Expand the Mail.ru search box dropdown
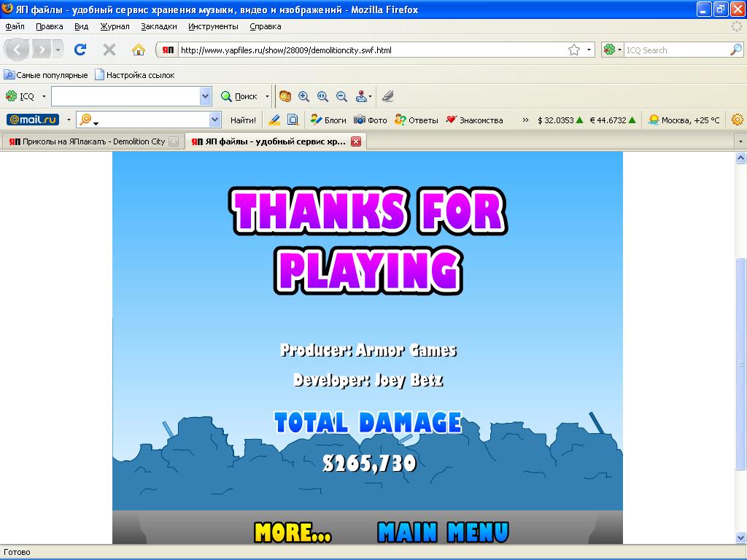The width and height of the screenshot is (747, 560). (215, 120)
